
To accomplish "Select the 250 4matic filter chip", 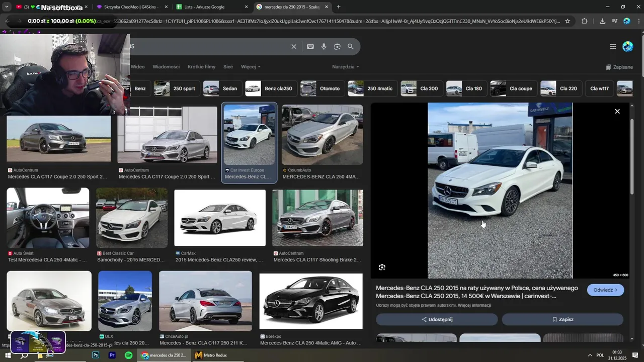I will point(373,88).
